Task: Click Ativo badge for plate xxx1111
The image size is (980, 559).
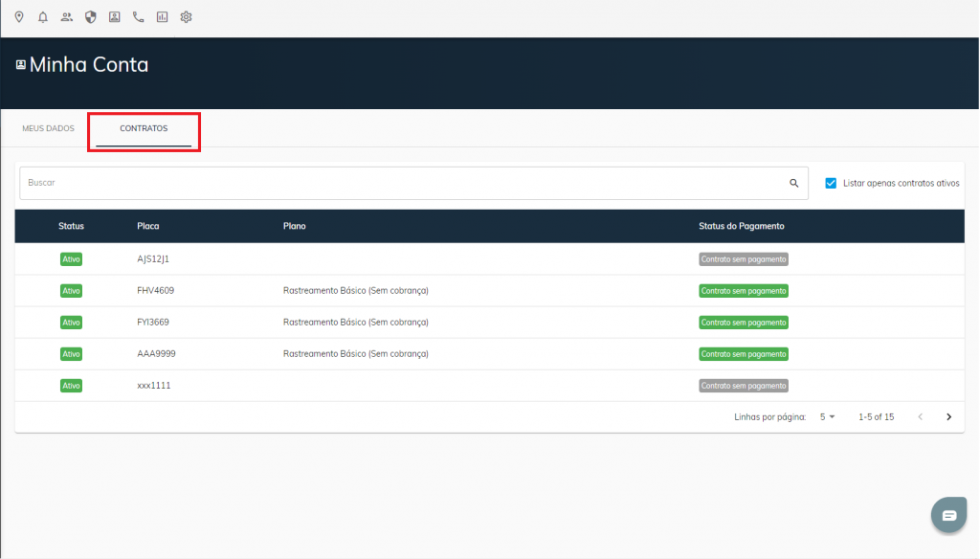Action: tap(71, 386)
